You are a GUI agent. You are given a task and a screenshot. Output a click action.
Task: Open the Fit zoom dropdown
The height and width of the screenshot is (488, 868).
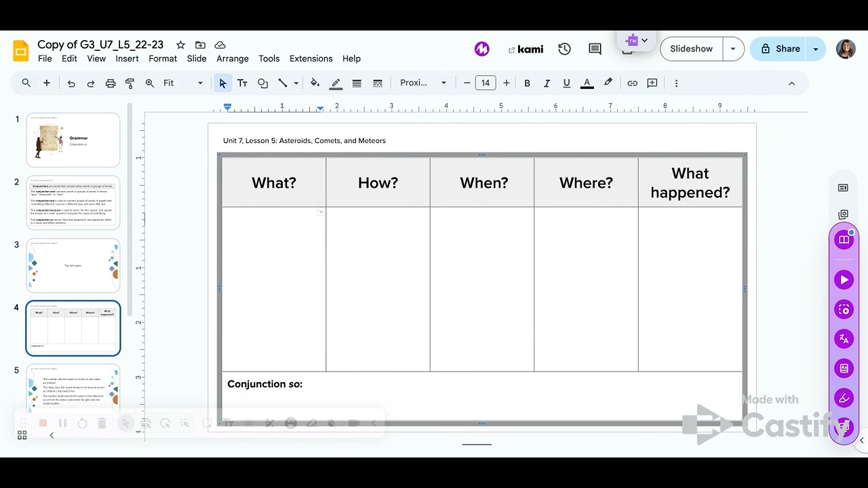coord(183,83)
